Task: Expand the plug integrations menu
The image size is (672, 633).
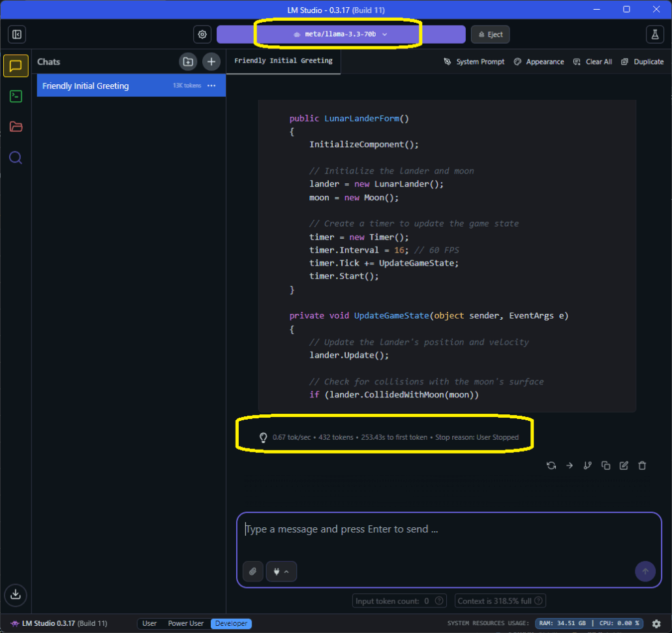Action: tap(281, 571)
